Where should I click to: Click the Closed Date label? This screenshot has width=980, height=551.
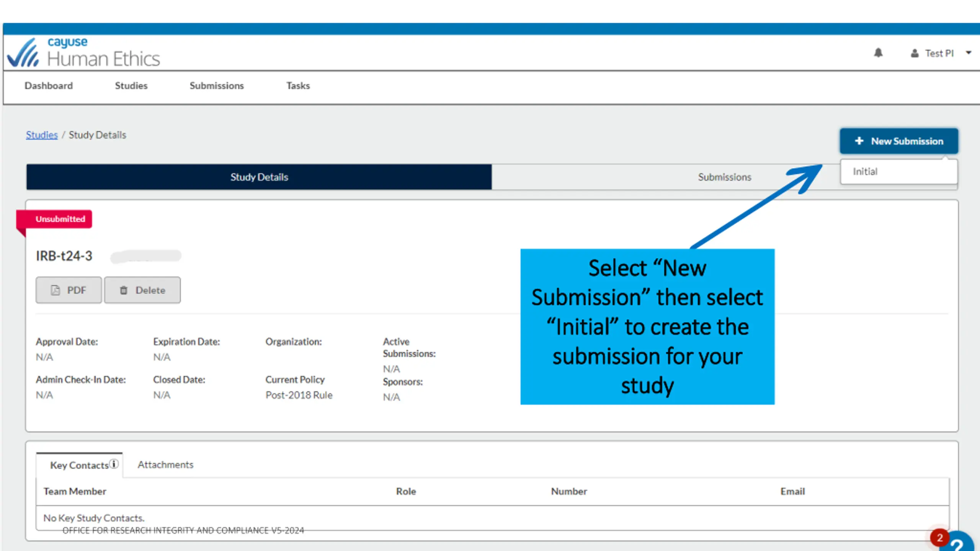(179, 380)
